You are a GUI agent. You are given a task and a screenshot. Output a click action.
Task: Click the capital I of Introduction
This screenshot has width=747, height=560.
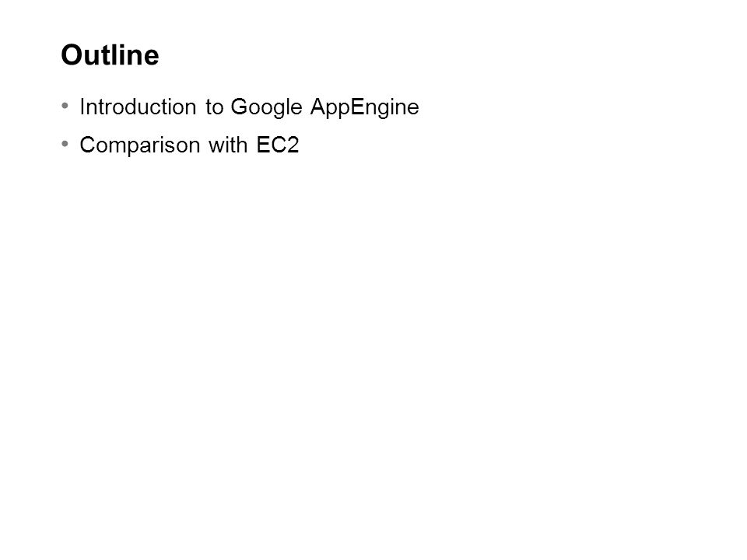(82, 107)
